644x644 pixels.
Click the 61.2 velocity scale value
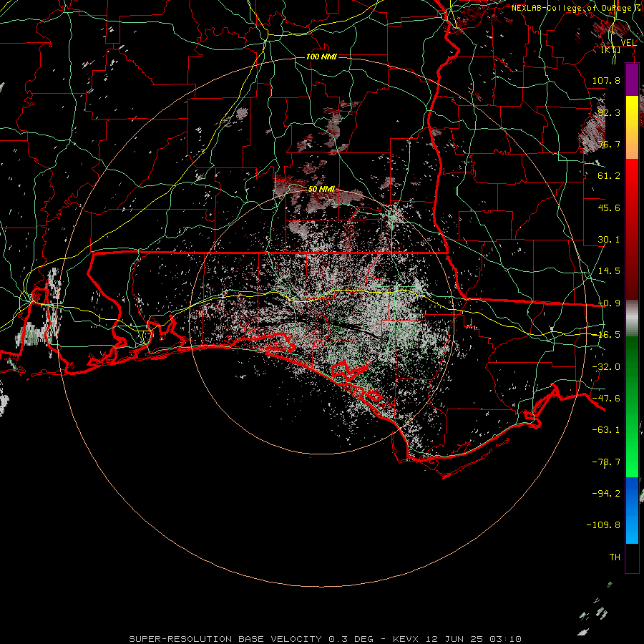point(609,176)
